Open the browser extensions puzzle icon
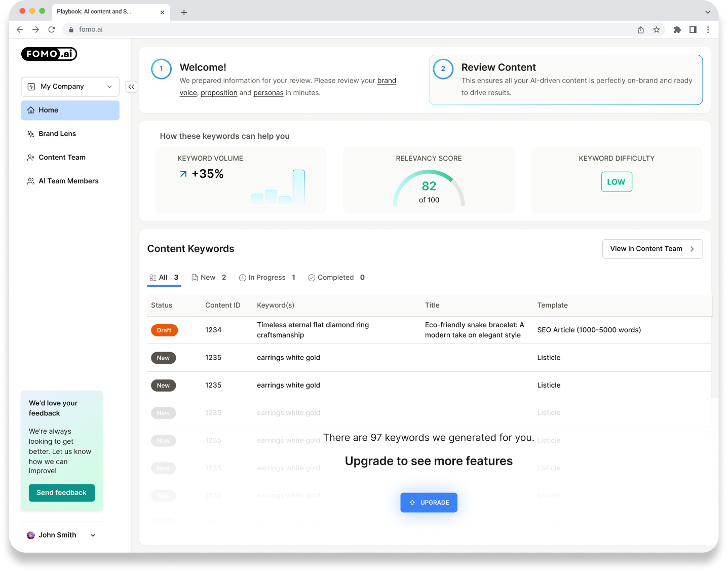This screenshot has width=728, height=572. 677,29
